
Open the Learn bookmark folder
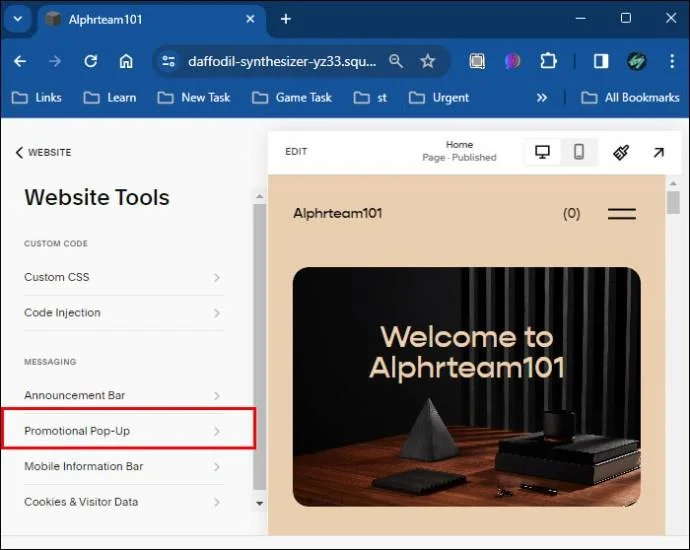(110, 98)
